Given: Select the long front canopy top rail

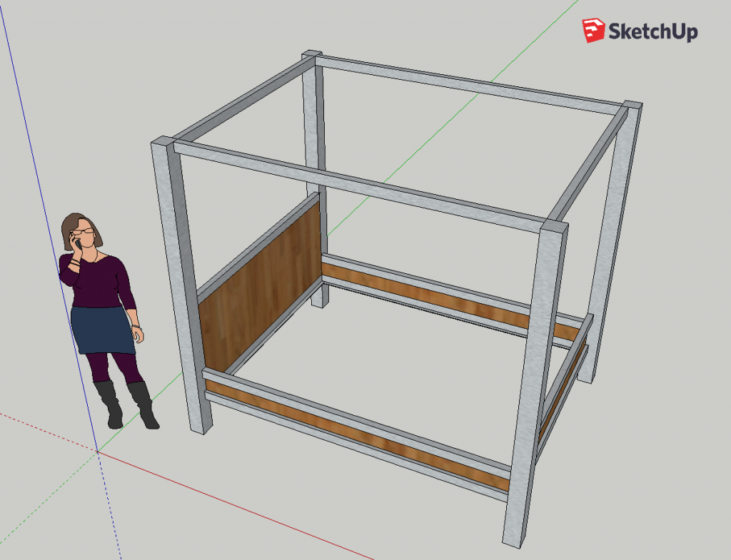Looking at the screenshot, I should click(357, 184).
